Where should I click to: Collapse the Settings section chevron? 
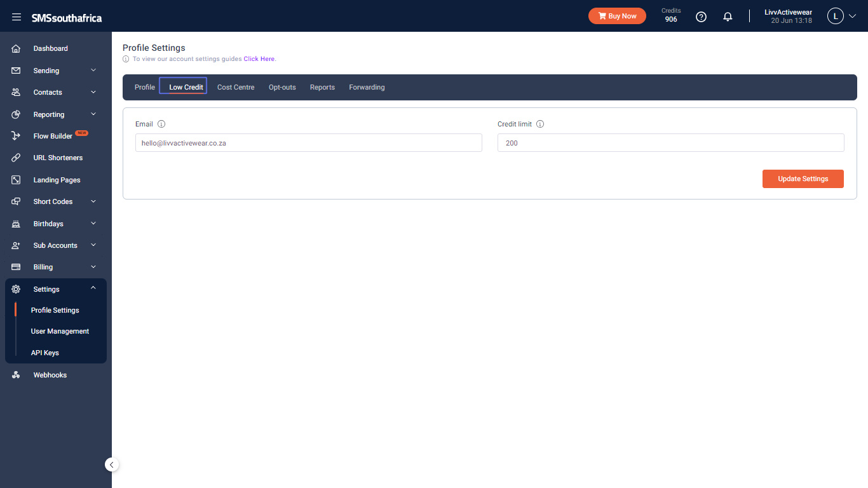tap(93, 288)
